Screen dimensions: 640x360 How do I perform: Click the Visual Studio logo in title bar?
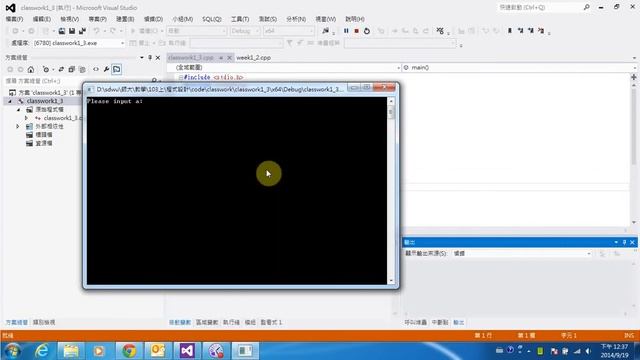(11, 8)
